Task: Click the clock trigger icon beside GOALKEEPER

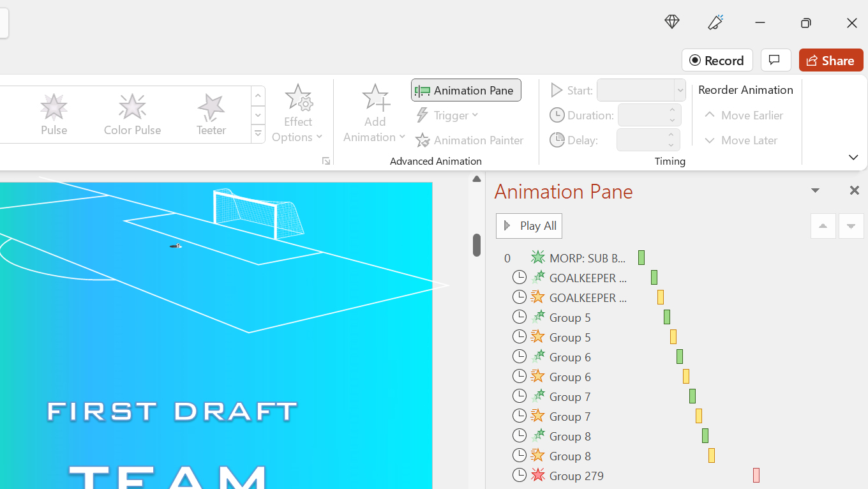Action: pos(519,277)
